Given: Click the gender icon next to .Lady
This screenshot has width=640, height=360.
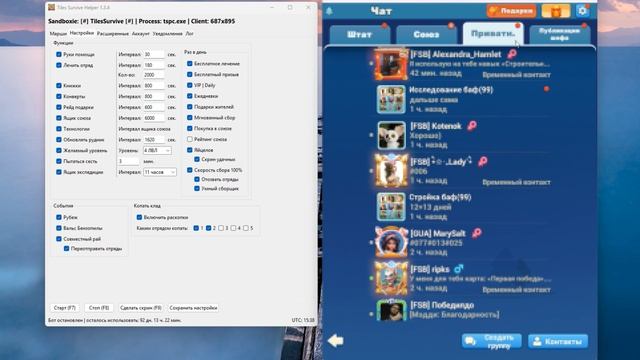Looking at the screenshot, I should tap(482, 161).
